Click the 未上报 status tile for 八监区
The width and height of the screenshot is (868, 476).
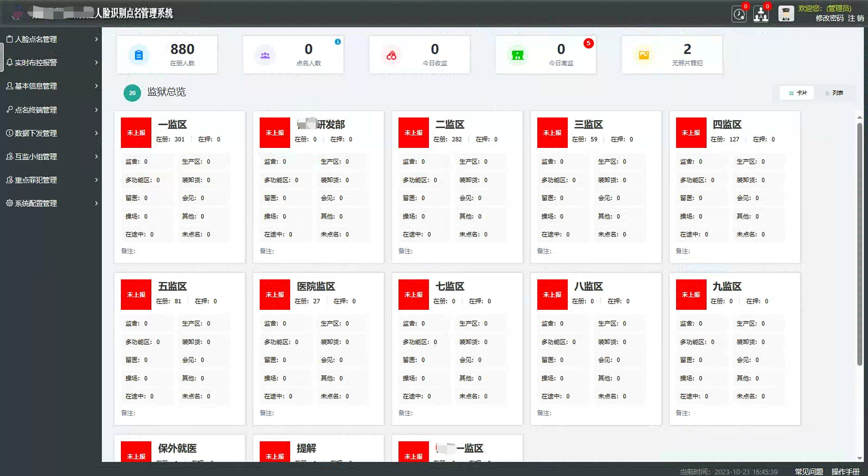552,294
